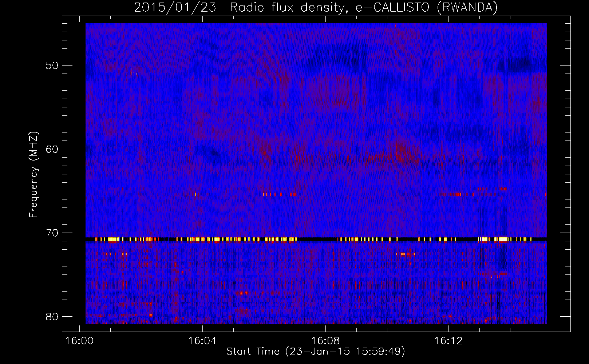This screenshot has height=364, width=589.
Task: Click the date 2015/01/23 in the title
Action: 175,7
